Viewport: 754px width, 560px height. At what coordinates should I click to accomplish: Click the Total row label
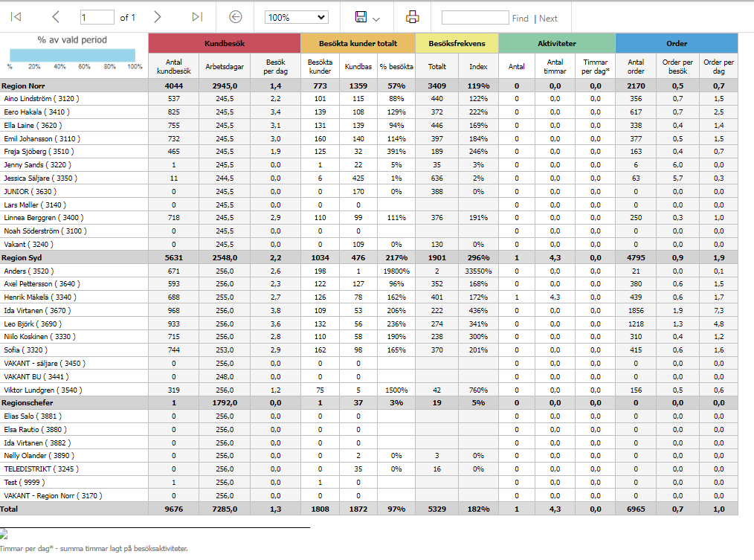9,509
